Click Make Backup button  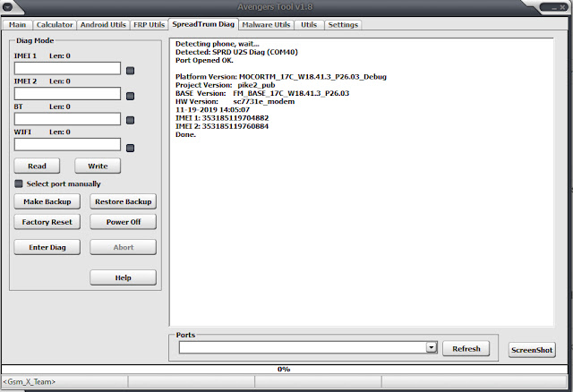47,201
